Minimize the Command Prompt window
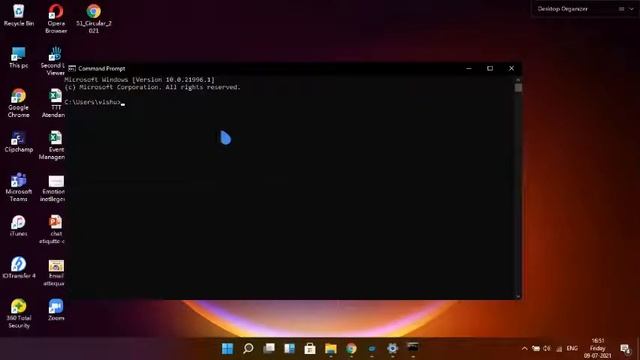 (x=469, y=69)
